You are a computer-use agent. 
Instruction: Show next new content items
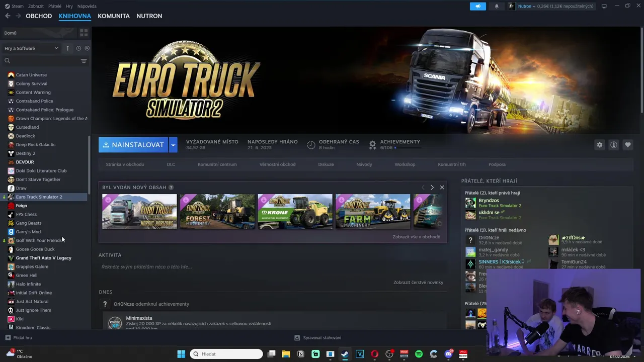[432, 188]
